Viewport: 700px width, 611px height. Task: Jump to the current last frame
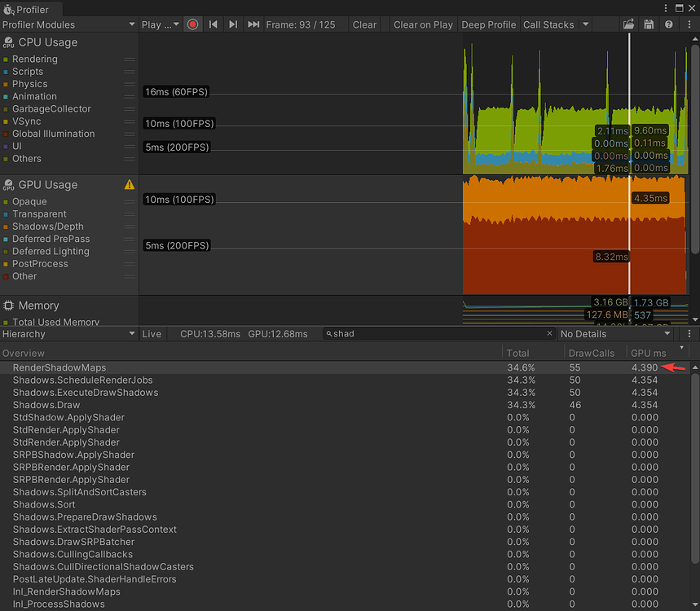[253, 24]
